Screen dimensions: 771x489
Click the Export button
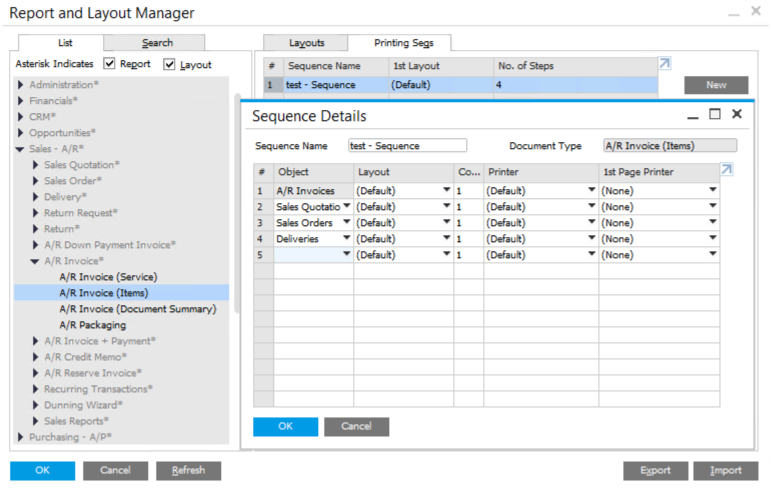(655, 470)
